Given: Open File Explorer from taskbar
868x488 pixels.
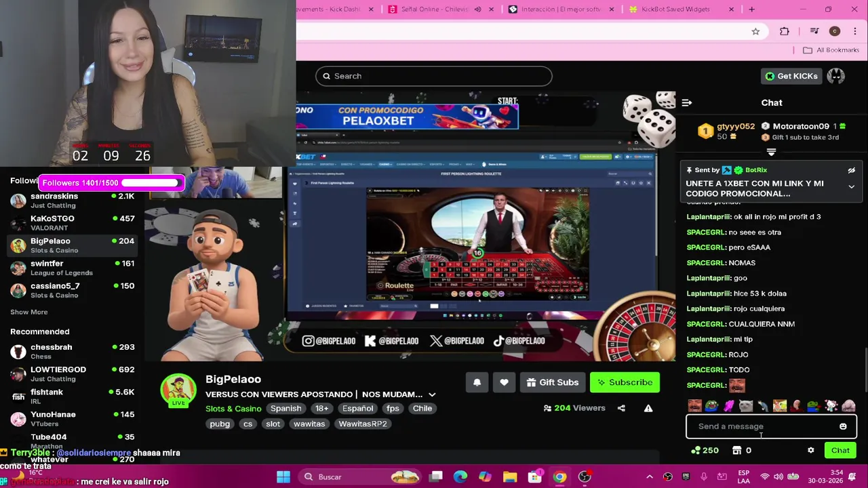Looking at the screenshot, I should [x=510, y=476].
